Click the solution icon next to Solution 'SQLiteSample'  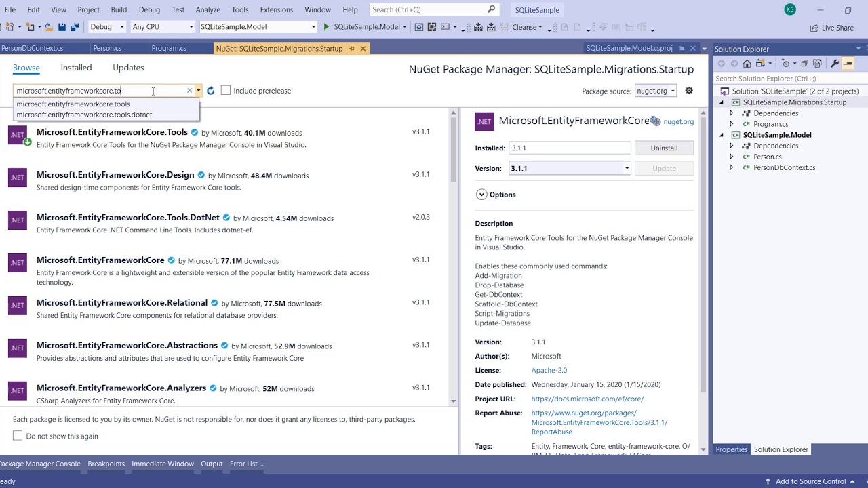(x=725, y=91)
